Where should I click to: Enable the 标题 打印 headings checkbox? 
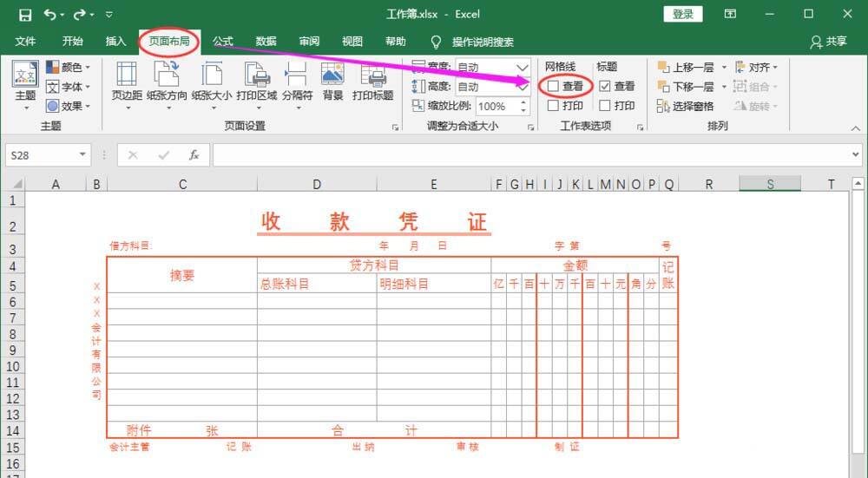(604, 105)
